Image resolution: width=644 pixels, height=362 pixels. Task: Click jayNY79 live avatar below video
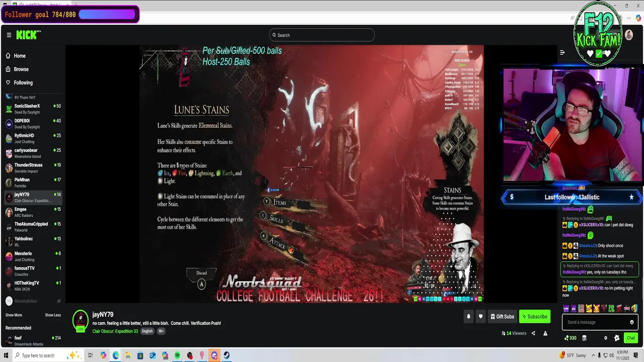point(80,321)
